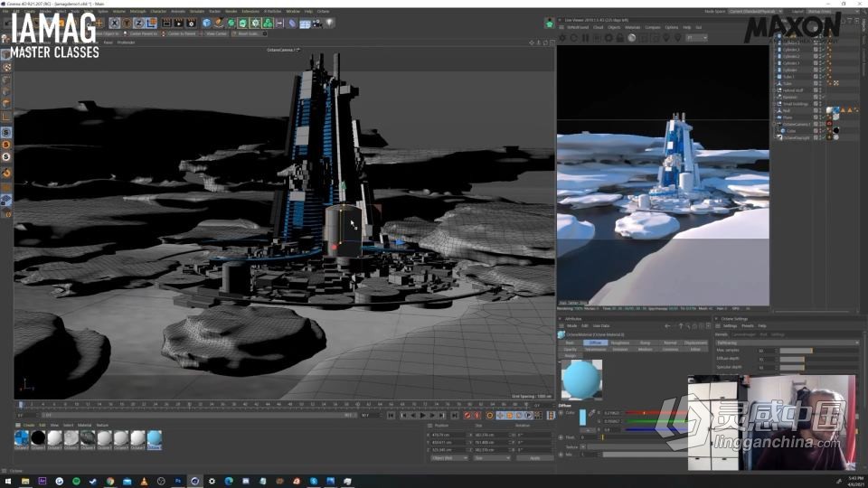Click the Floor grid icon in toolbar

(305, 23)
